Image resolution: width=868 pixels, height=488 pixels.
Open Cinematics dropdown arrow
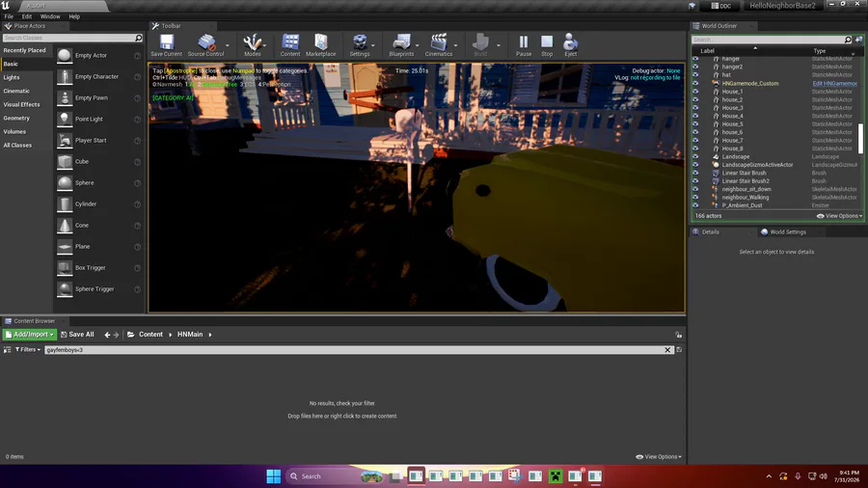[x=455, y=45]
